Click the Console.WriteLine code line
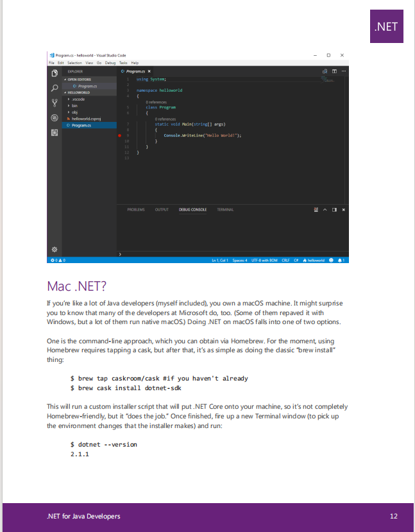The image size is (415, 532). [x=203, y=135]
